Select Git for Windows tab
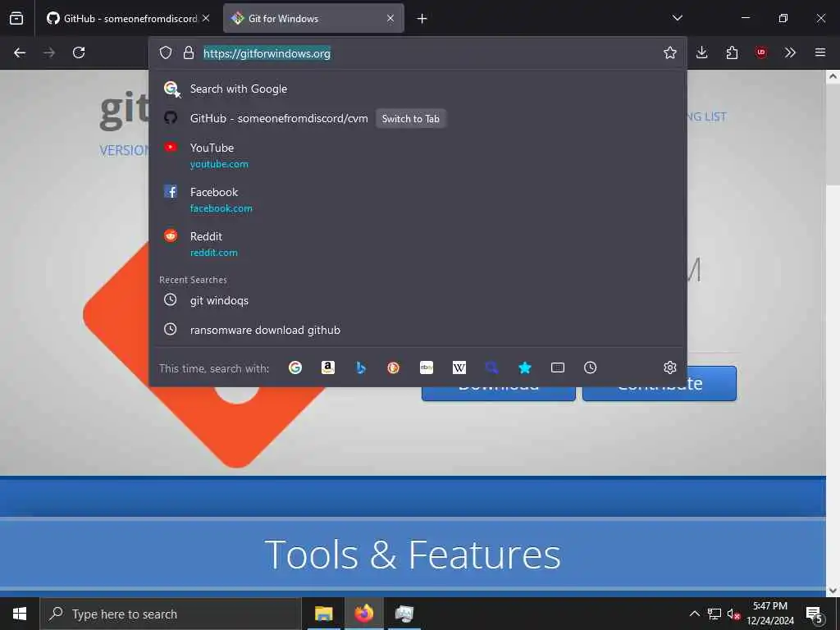The height and width of the screenshot is (630, 840). point(313,18)
